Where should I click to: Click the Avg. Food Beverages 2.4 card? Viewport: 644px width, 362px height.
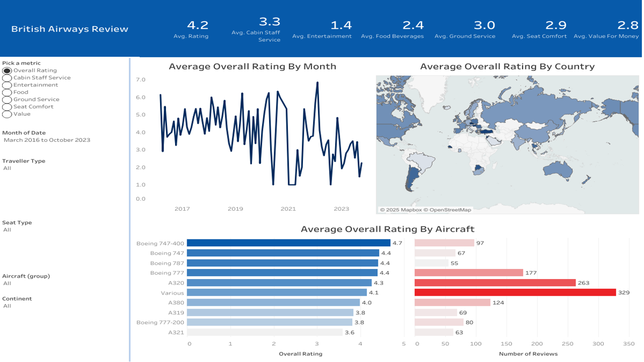point(392,29)
